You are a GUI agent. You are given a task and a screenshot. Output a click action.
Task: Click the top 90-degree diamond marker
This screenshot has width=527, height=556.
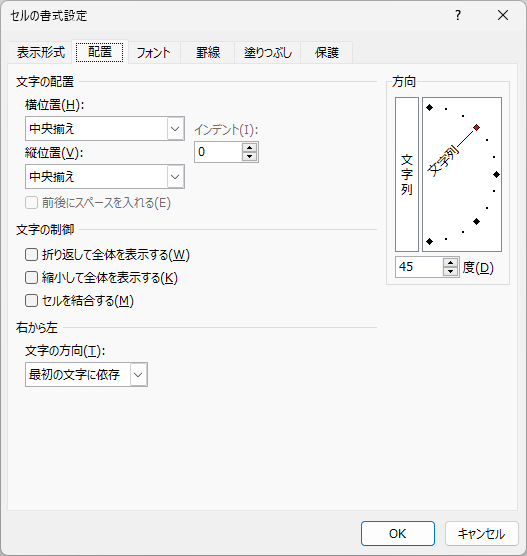[429, 107]
